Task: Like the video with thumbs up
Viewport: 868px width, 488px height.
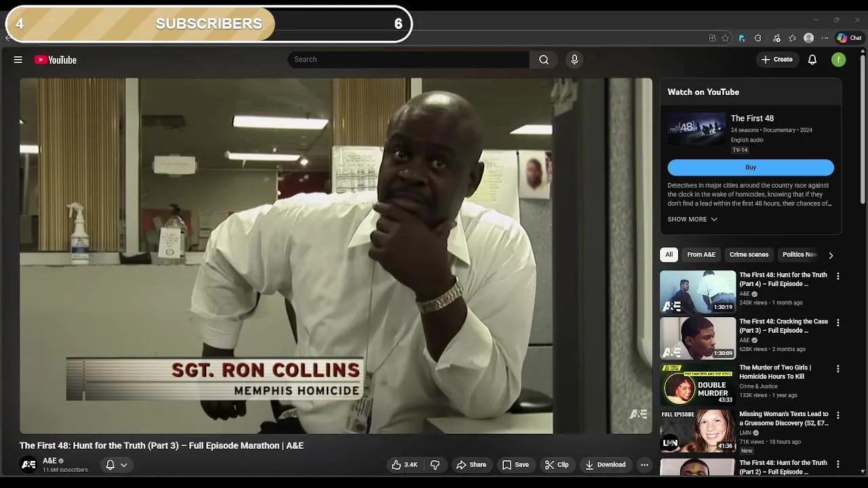Action: 405,465
